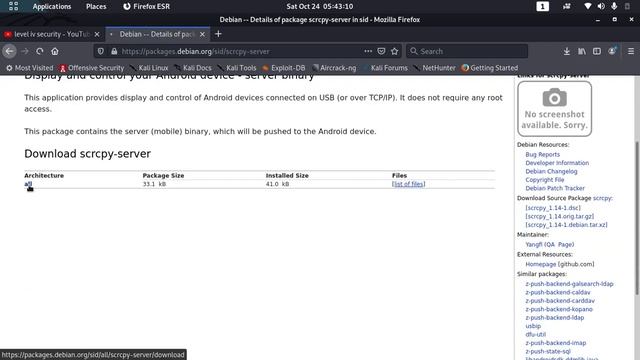The image size is (640, 360).
Task: Open Debian Patch Tracker link
Action: pos(555,188)
